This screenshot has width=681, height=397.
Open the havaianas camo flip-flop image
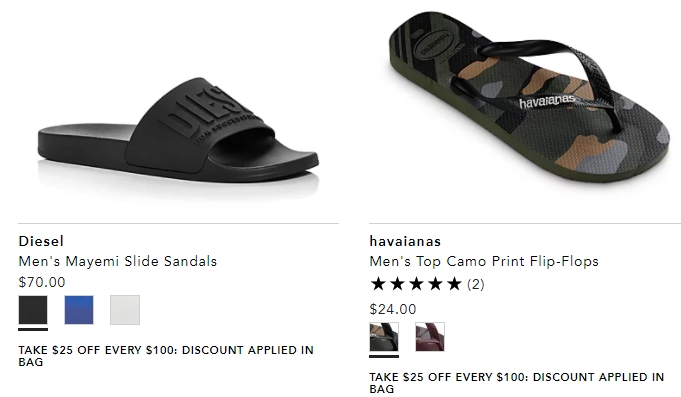click(529, 99)
